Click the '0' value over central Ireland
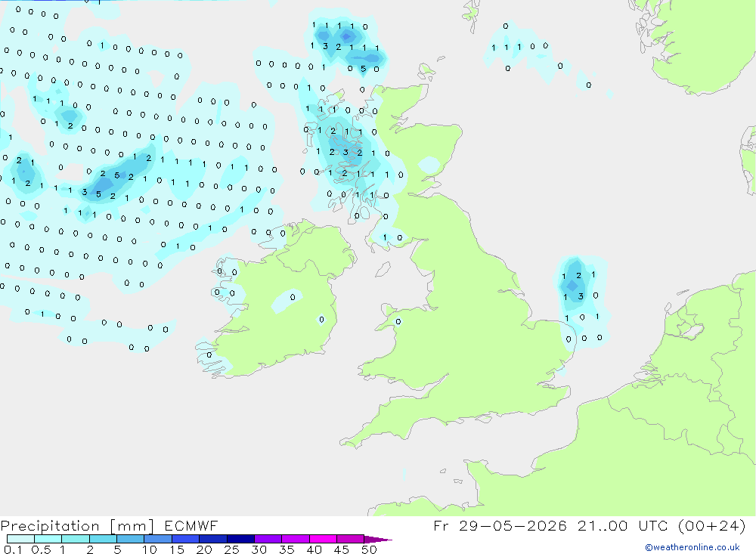 (293, 297)
